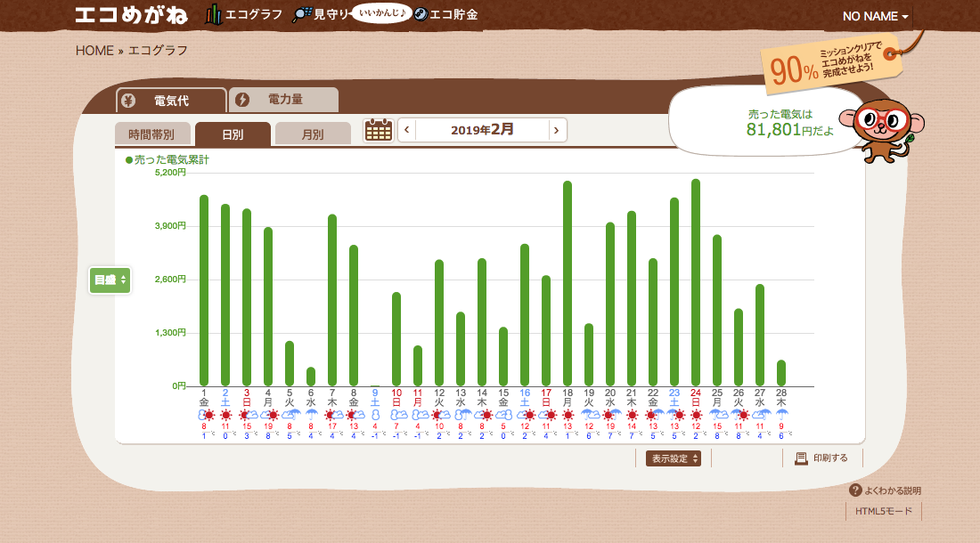This screenshot has width=980, height=543.
Task: Click the 売った電気累計 legend label
Action: tap(167, 159)
